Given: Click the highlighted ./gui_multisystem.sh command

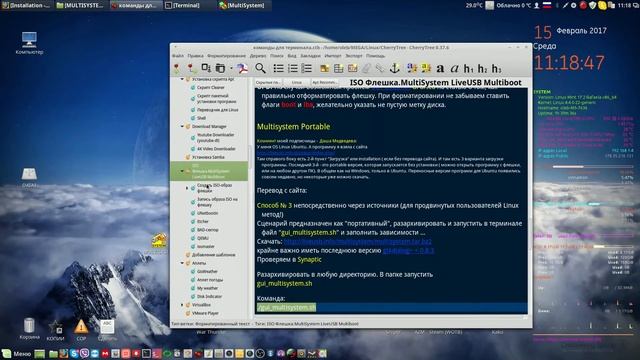Looking at the screenshot, I should pos(287,307).
